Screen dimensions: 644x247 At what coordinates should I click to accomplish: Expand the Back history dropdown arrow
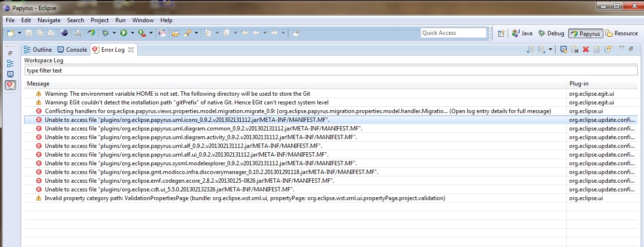[x=265, y=33]
